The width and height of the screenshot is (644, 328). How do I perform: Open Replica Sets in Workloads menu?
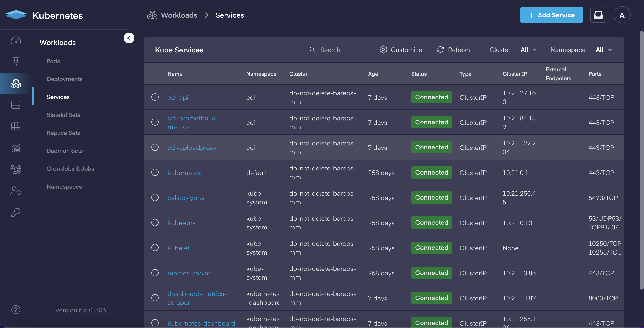point(63,133)
